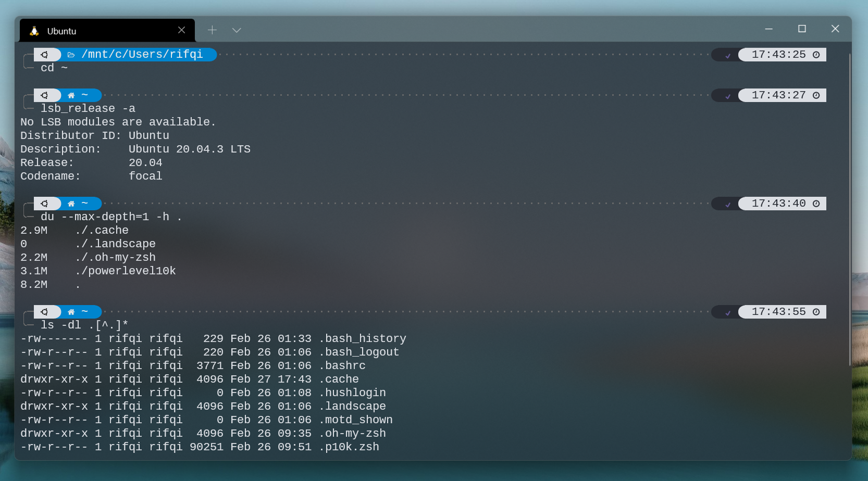Close the Ubuntu tab

pos(181,30)
